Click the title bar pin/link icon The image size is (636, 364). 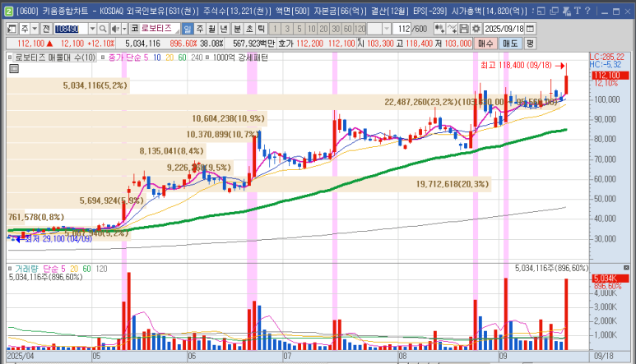tap(567, 11)
